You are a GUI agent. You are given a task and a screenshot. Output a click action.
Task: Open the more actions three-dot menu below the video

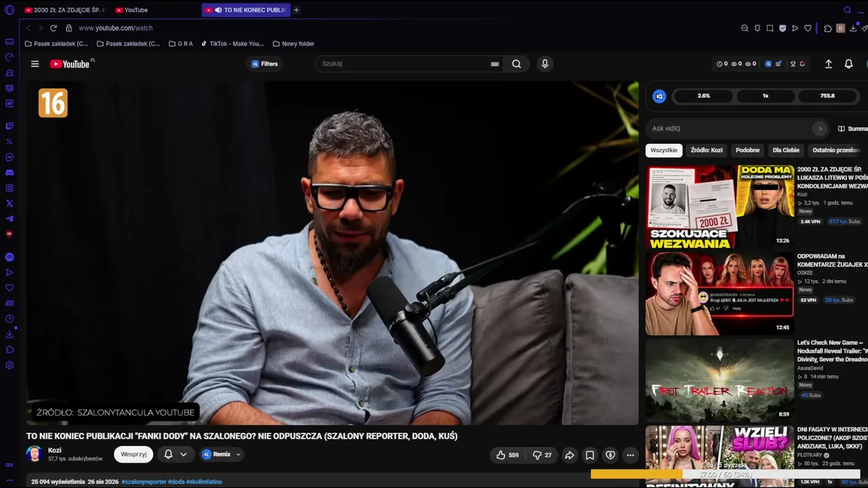point(631,455)
